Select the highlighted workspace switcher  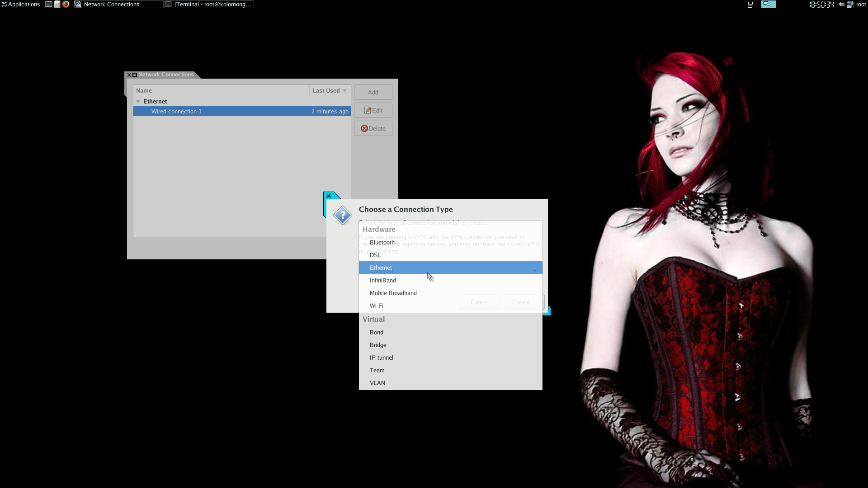coord(768,4)
